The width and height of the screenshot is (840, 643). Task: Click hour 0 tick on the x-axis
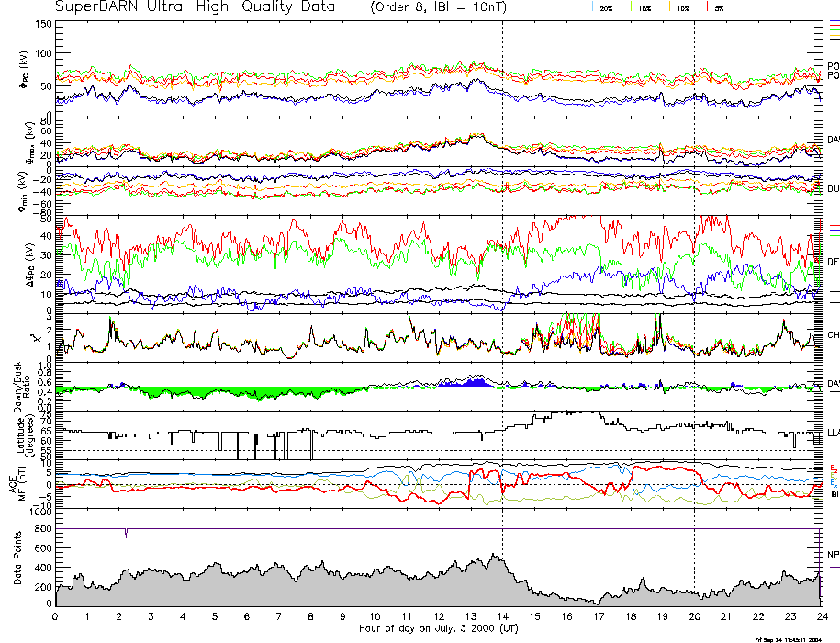click(x=56, y=617)
